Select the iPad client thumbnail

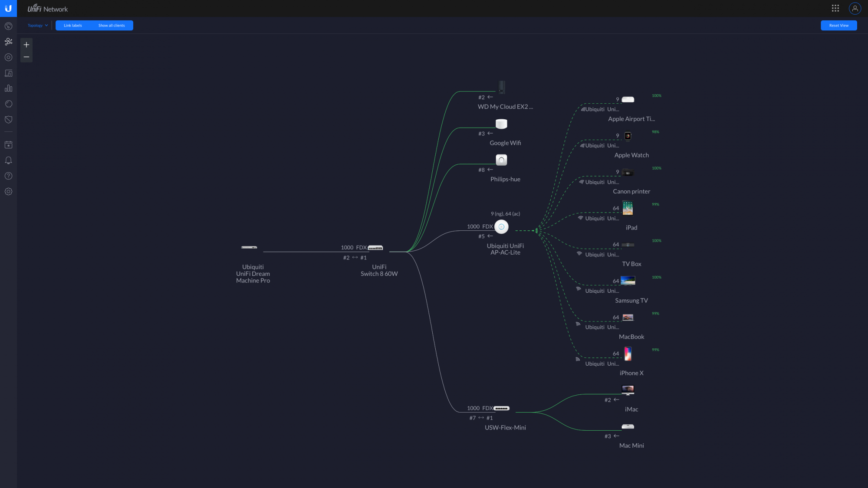[628, 208]
